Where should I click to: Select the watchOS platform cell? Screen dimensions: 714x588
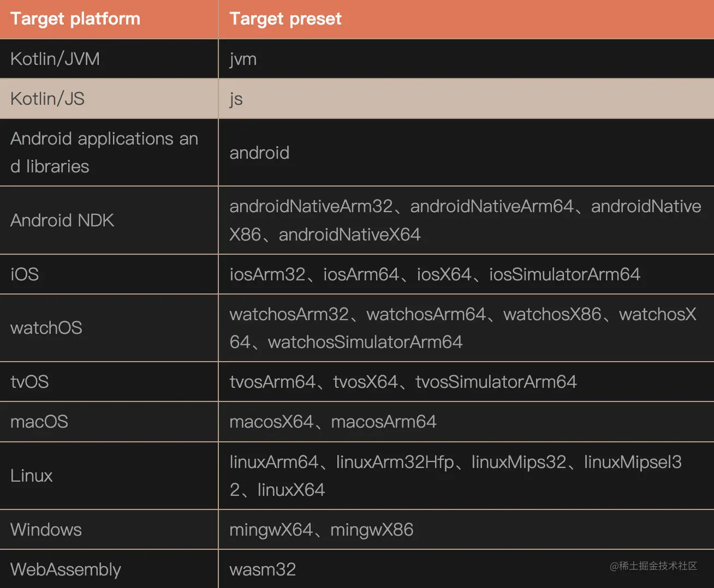pyautogui.click(x=46, y=328)
